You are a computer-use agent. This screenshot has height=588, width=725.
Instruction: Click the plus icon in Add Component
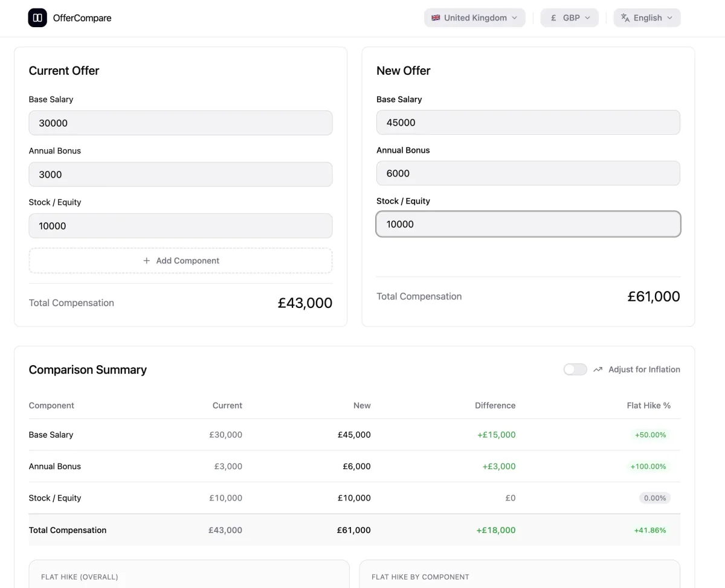tap(146, 261)
